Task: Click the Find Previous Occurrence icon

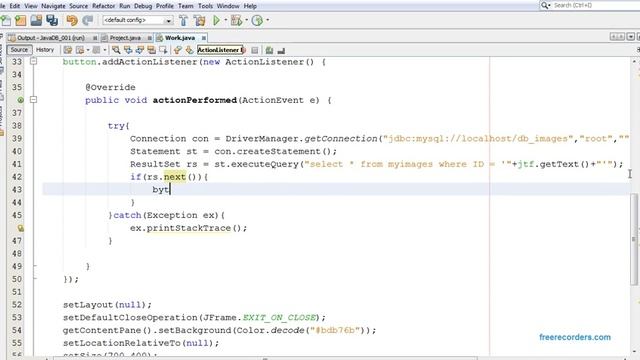Action: (x=128, y=50)
